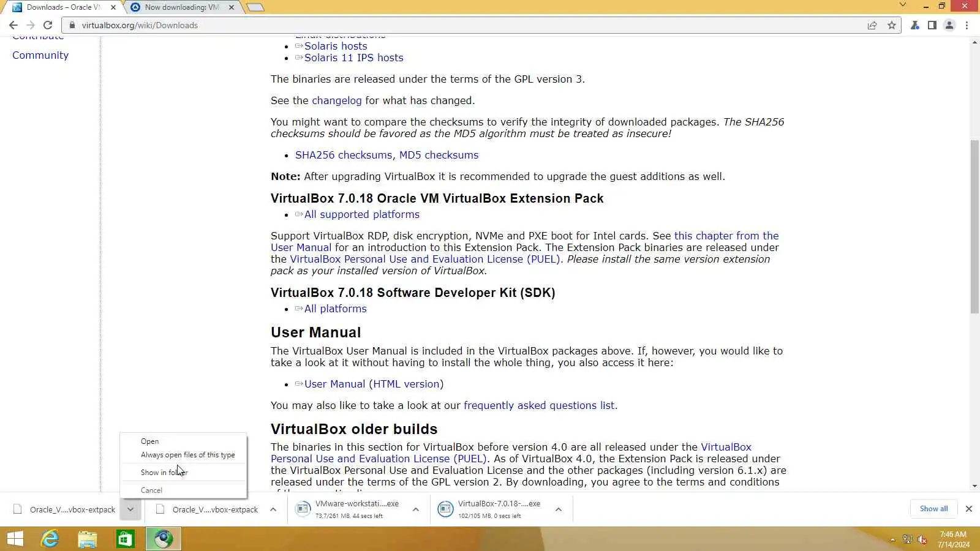
Task: Open the tab search dropdown chevron
Action: tap(902, 5)
